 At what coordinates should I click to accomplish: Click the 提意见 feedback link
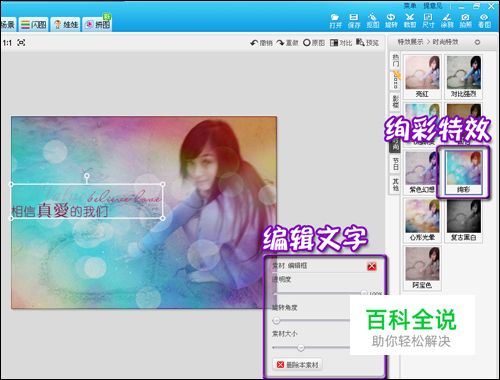433,6
